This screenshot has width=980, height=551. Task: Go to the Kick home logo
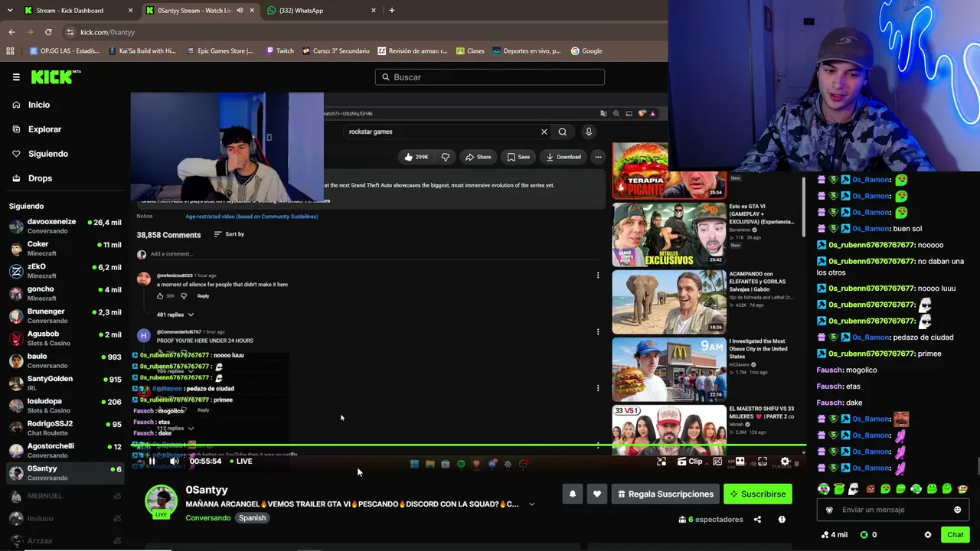point(56,77)
